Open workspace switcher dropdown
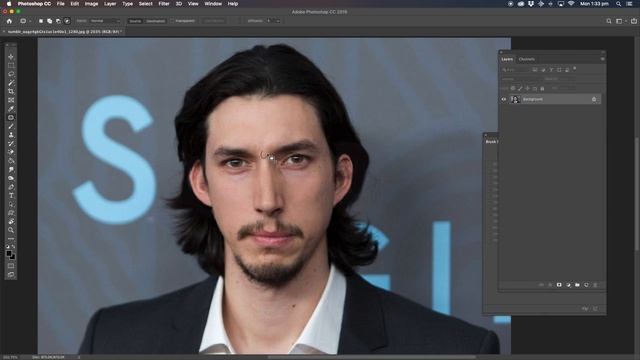Image resolution: width=640 pixels, height=360 pixels. 620,21
